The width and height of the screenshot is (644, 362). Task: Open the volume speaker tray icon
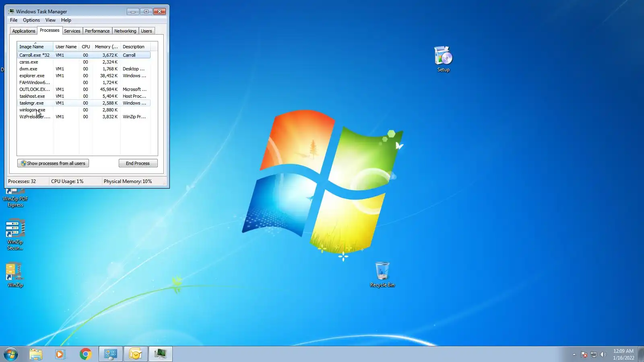coord(603,354)
